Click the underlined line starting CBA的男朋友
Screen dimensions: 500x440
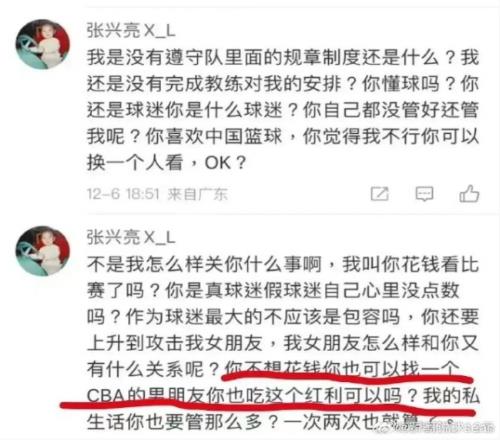pyautogui.click(x=283, y=396)
